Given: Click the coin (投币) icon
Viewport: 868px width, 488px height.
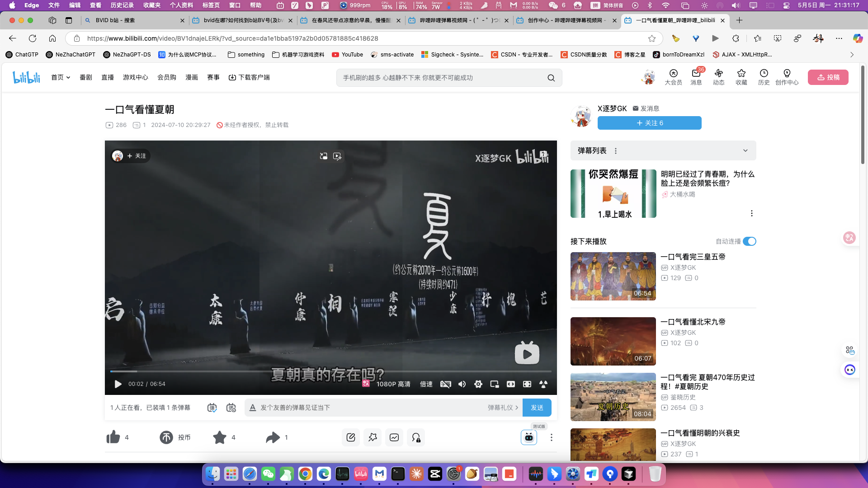Looking at the screenshot, I should (166, 437).
